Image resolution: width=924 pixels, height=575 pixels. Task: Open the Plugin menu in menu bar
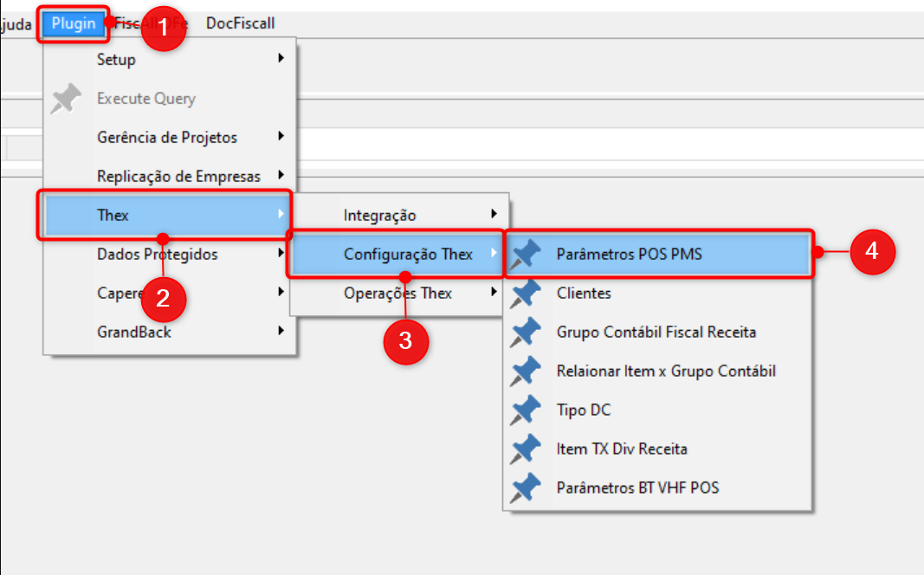pos(74,23)
